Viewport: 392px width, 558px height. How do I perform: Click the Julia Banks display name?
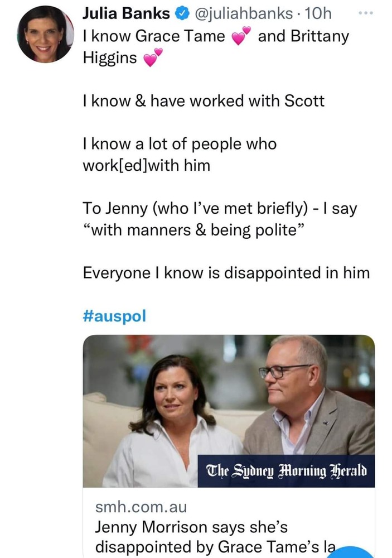(125, 13)
